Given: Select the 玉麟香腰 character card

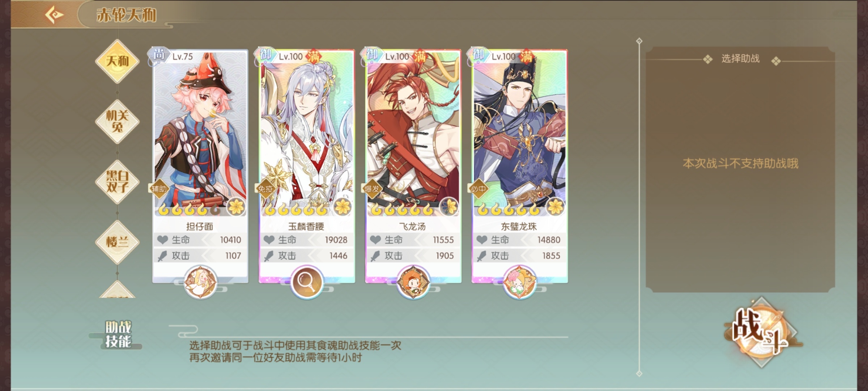Looking at the screenshot, I should pos(307,166).
